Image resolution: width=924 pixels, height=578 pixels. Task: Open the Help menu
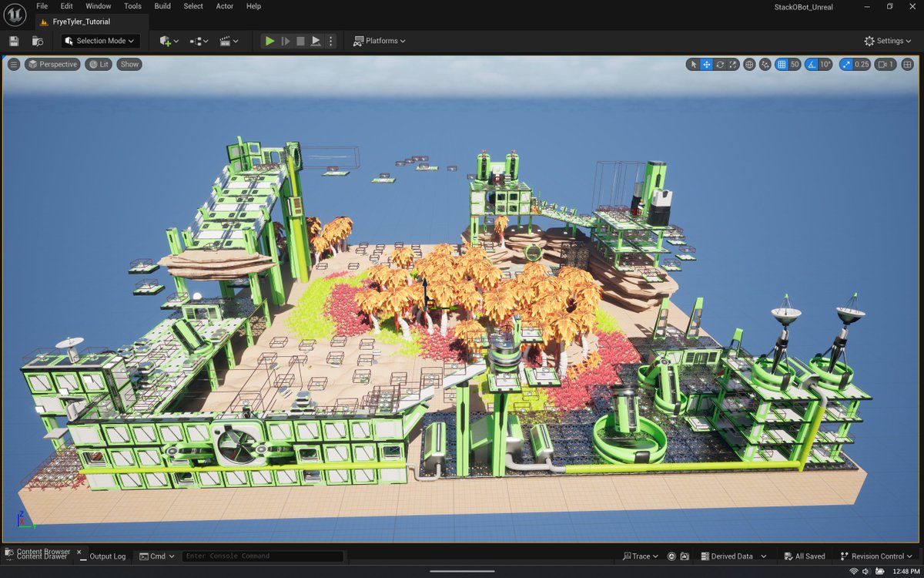253,6
